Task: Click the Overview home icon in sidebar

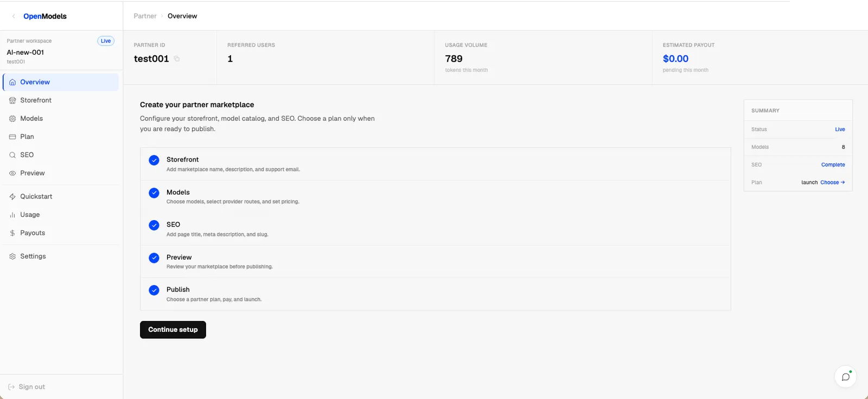Action: tap(12, 82)
